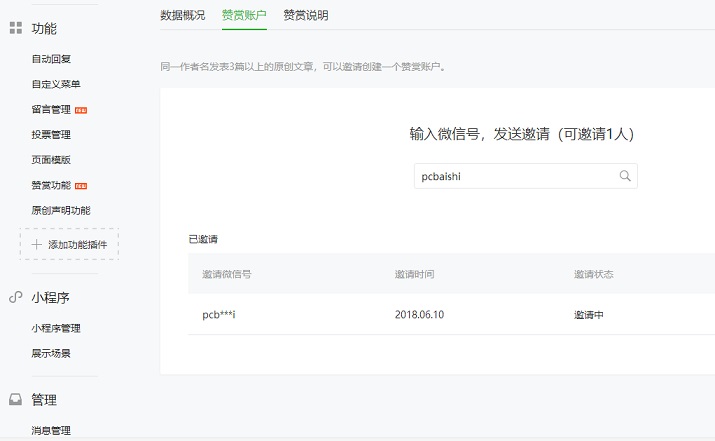Open 自动回复 in the sidebar
This screenshot has width=715, height=441.
click(x=51, y=59)
